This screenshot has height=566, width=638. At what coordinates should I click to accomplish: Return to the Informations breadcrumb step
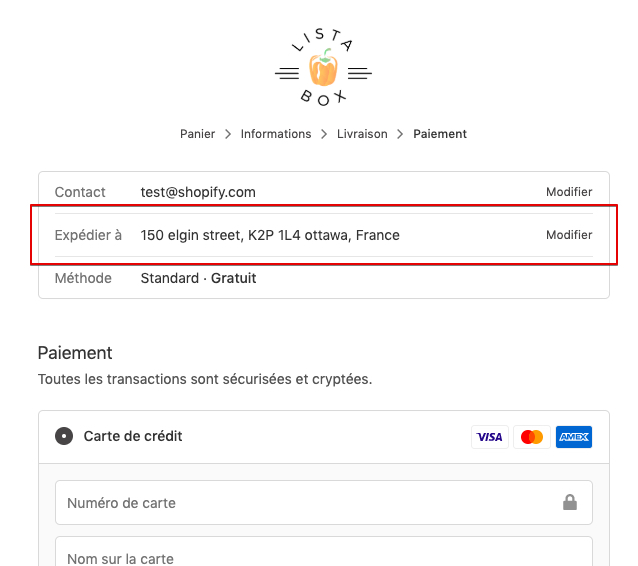pos(276,134)
